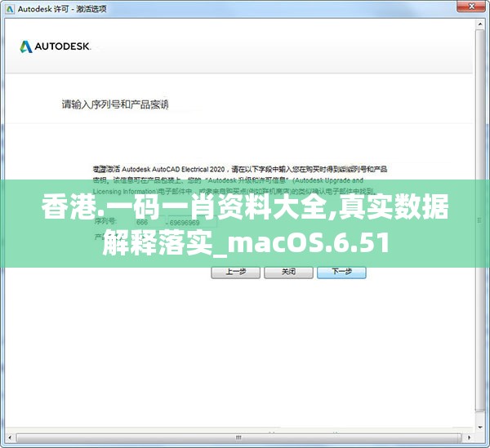This screenshot has width=490, height=448.
Task: Click the text Autodesk AutoCAD Electrical 2020
Action: [173, 169]
